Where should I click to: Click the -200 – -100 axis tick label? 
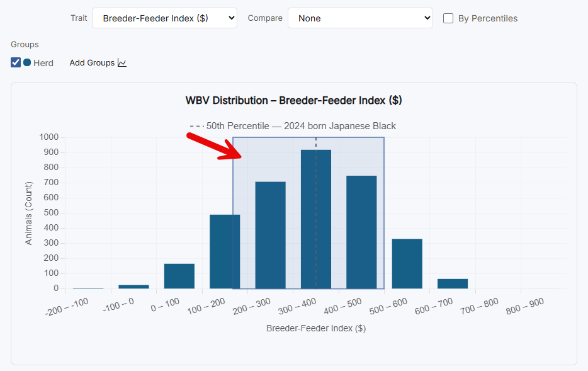coord(67,307)
